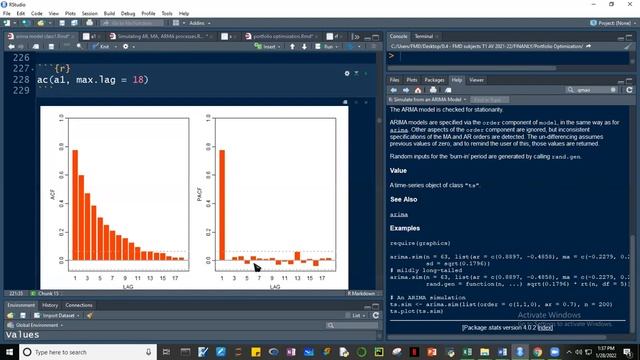
Task: Open the List view dropdown
Action: [356, 316]
